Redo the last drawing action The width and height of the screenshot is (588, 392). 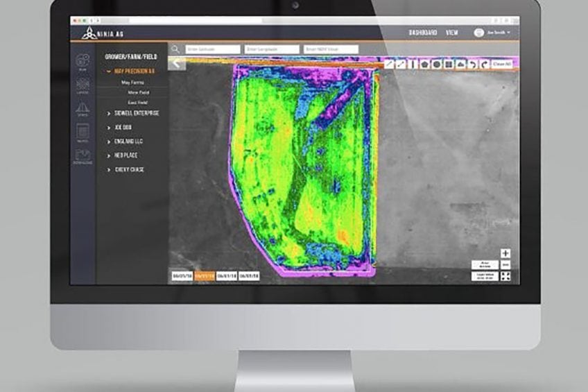pos(485,65)
